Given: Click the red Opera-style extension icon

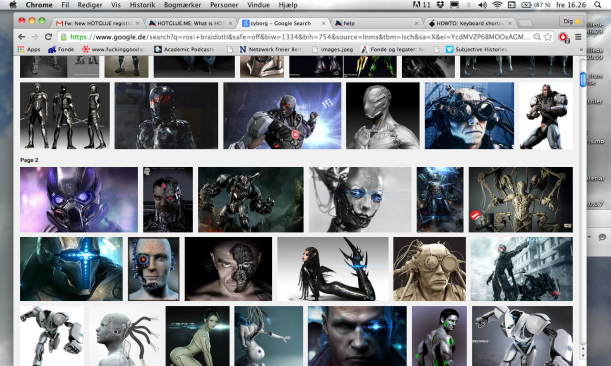Looking at the screenshot, I should pyautogui.click(x=563, y=37).
